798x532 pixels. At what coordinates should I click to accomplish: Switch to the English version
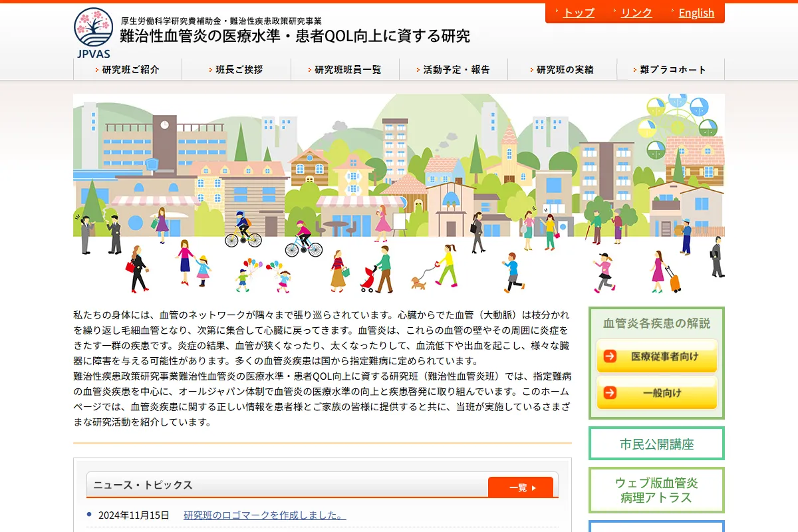pos(696,13)
